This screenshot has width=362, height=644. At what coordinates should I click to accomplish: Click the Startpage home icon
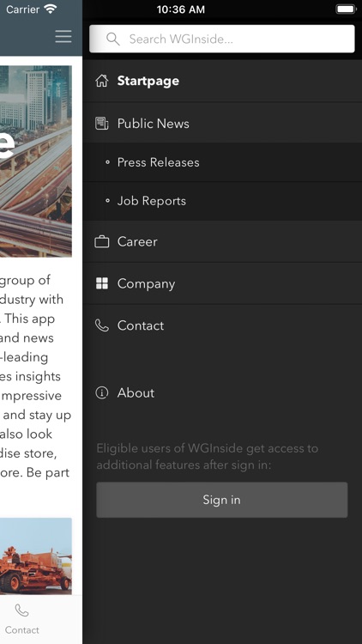(x=102, y=81)
